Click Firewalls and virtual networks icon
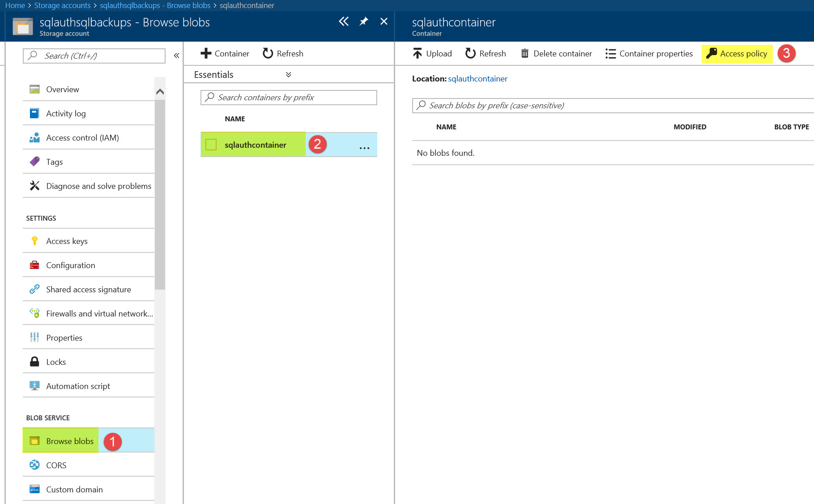The image size is (814, 504). pyautogui.click(x=34, y=313)
